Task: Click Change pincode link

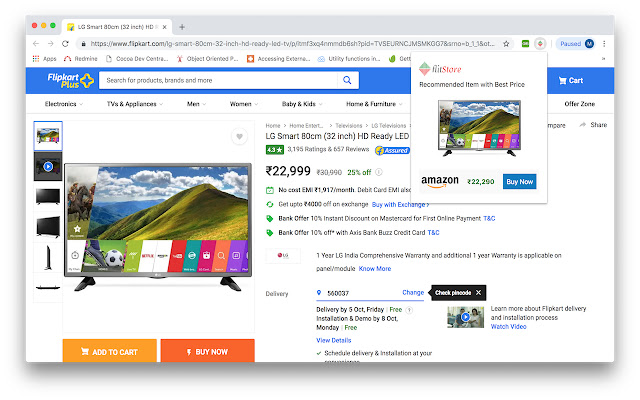Action: [x=413, y=293]
